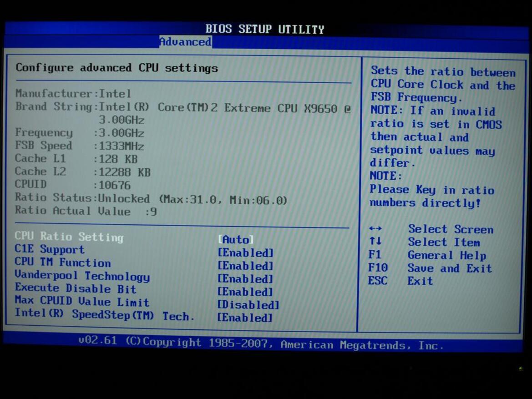Click the "Exit" legend text beside ESC
The image size is (532, 399).
tap(421, 281)
